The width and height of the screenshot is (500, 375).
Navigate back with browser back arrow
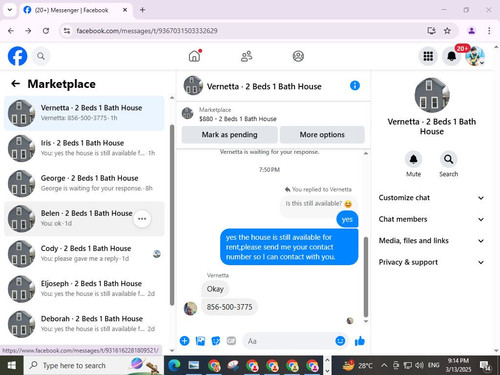point(11,31)
